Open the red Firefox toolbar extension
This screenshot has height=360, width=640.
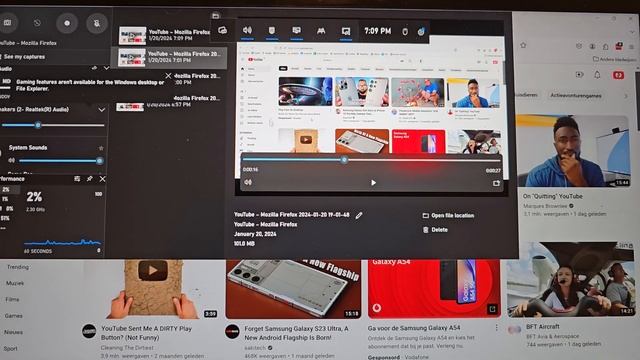pyautogui.click(x=619, y=46)
